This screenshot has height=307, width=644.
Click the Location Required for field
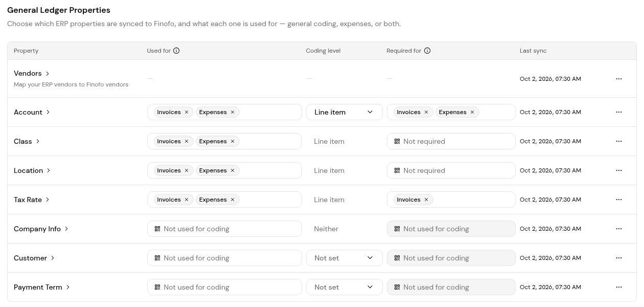(x=451, y=170)
